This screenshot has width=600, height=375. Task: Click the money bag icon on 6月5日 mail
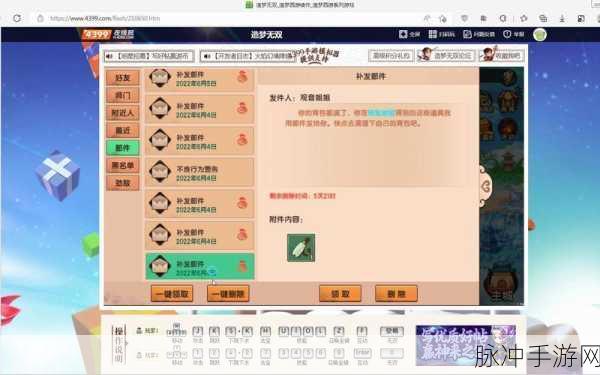[x=242, y=77]
